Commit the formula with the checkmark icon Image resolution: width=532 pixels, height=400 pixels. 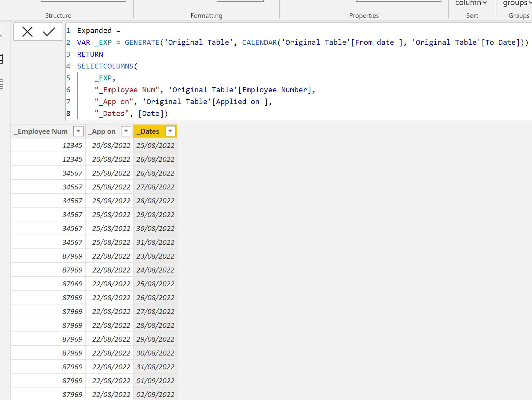tap(49, 32)
